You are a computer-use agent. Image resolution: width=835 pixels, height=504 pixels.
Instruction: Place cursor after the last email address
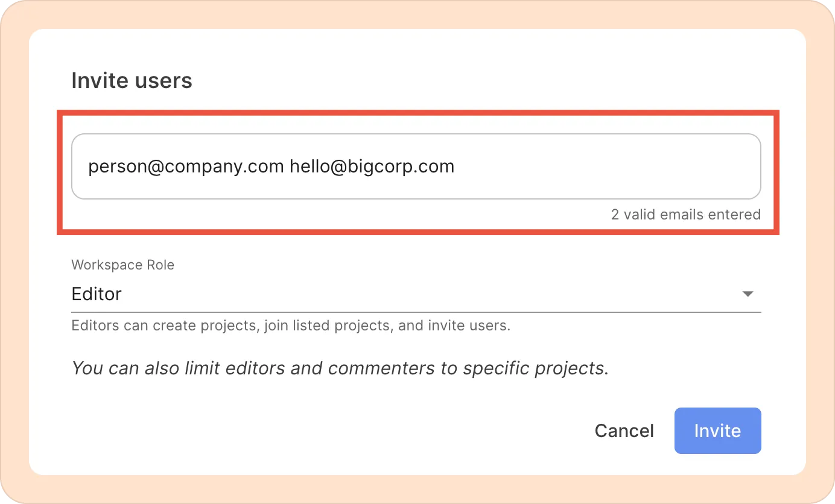pyautogui.click(x=456, y=166)
